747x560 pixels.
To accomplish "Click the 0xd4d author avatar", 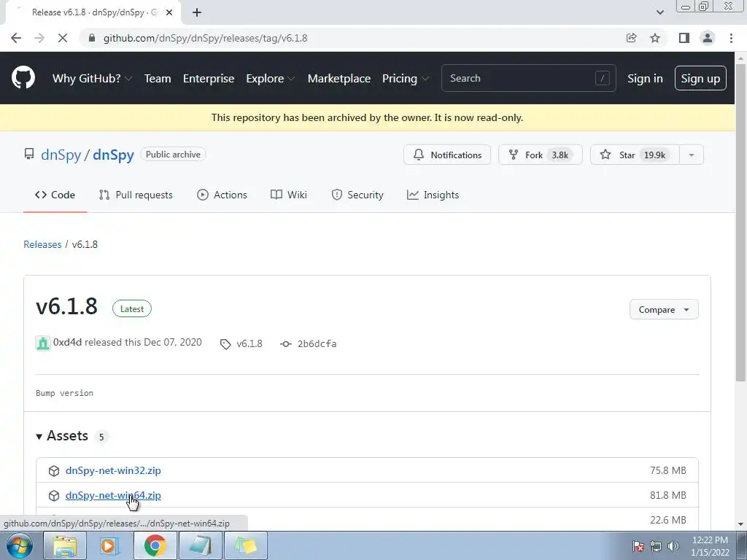I will click(x=43, y=343).
